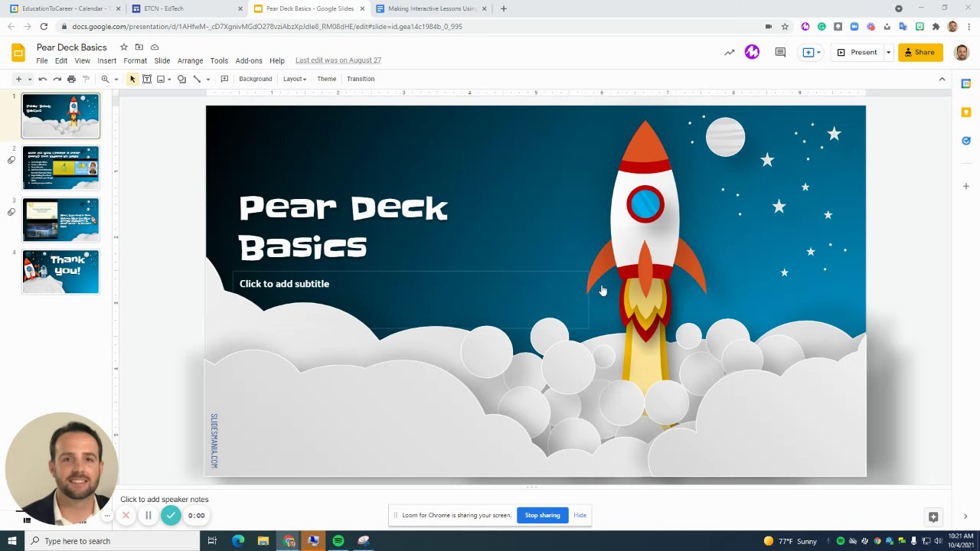This screenshot has width=980, height=551.
Task: Expand the Zoom level dropdown arrow
Action: pos(116,79)
